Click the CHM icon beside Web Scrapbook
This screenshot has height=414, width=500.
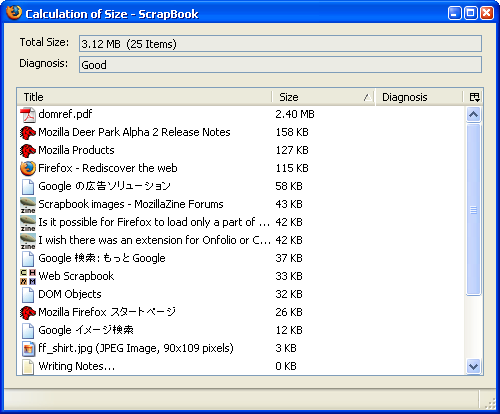tap(28, 277)
